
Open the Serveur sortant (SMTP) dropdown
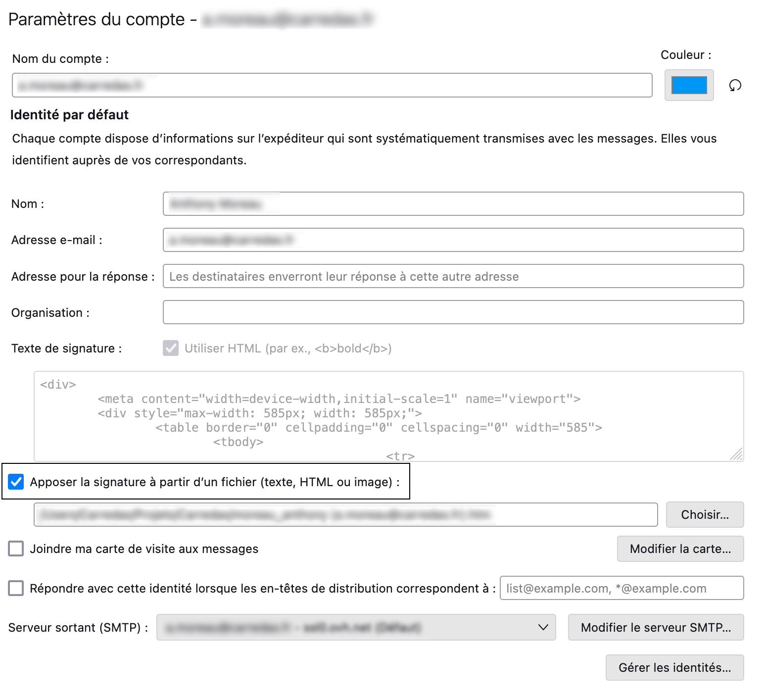coord(356,627)
